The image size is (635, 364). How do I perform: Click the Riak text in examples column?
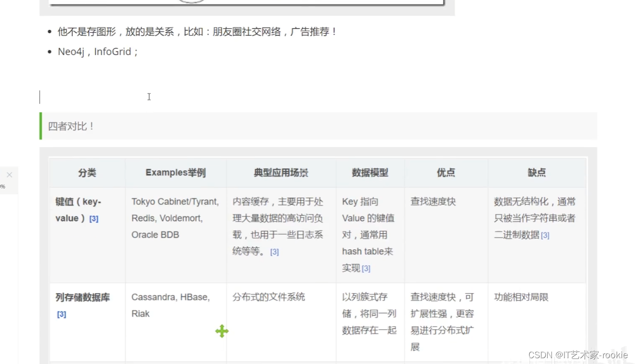[x=140, y=314]
